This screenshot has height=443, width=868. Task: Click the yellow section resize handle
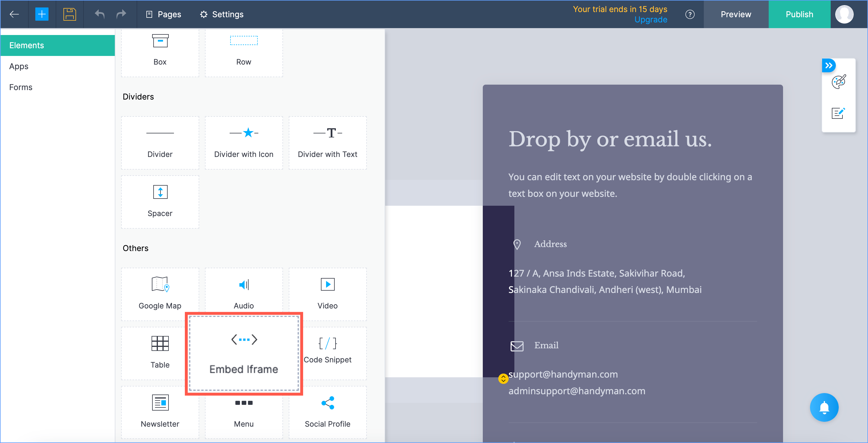(503, 379)
